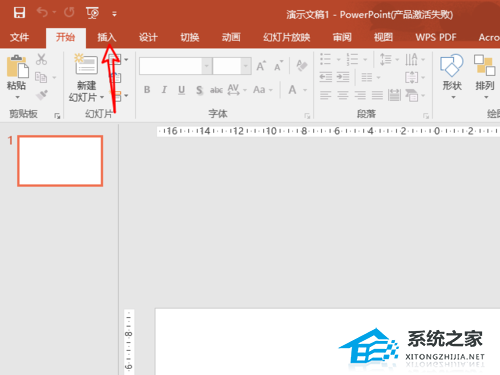Switch to the 切换 tab
The height and width of the screenshot is (375, 500).
click(190, 37)
